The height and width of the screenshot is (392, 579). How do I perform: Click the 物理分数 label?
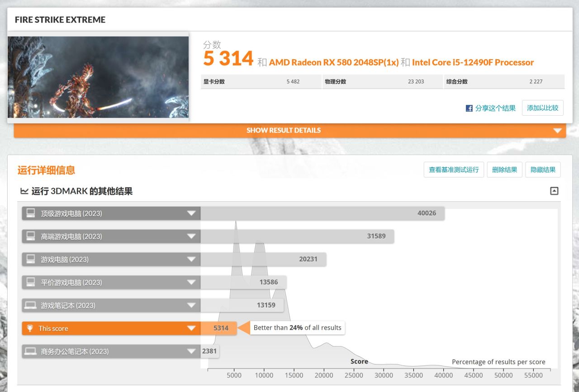tap(335, 82)
